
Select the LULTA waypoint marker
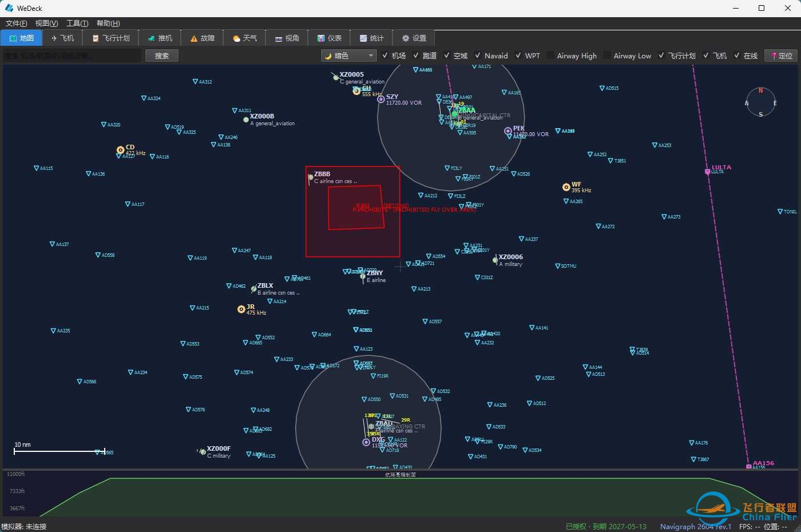(x=707, y=171)
